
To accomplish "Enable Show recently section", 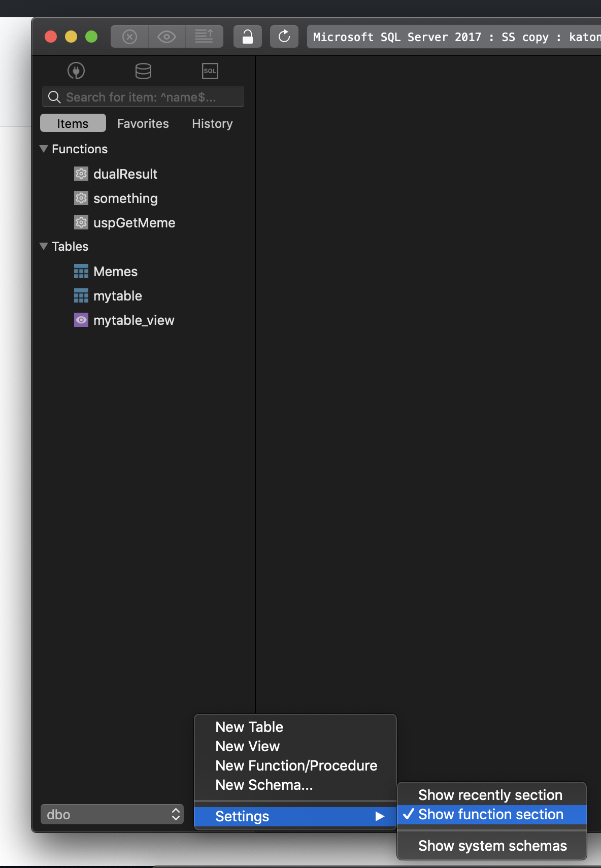I will [490, 795].
